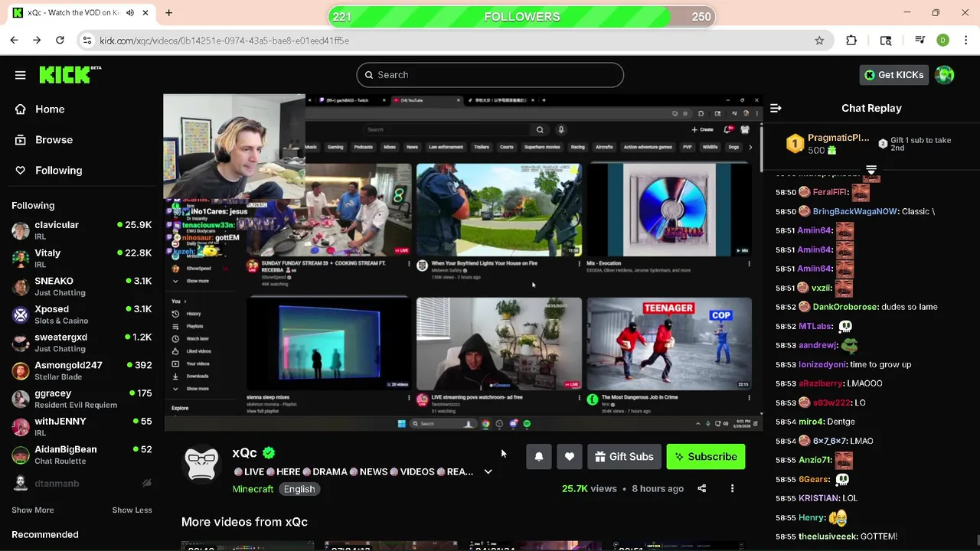Click the address bar URL
The image size is (980, 551).
click(x=224, y=41)
